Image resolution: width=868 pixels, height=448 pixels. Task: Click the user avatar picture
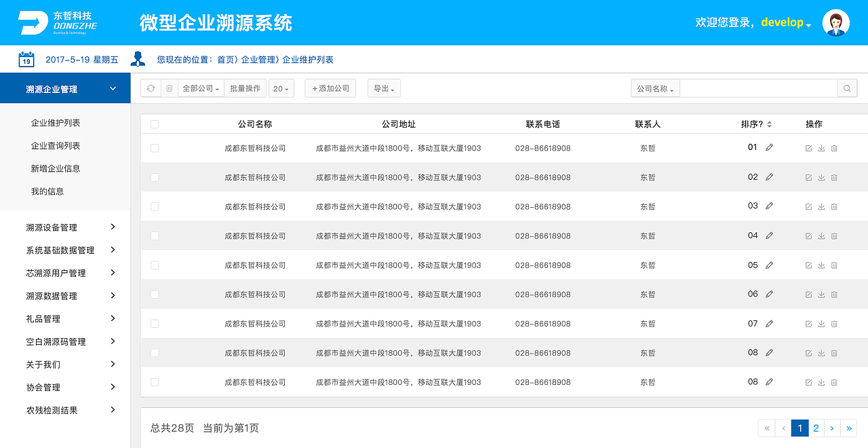835,22
